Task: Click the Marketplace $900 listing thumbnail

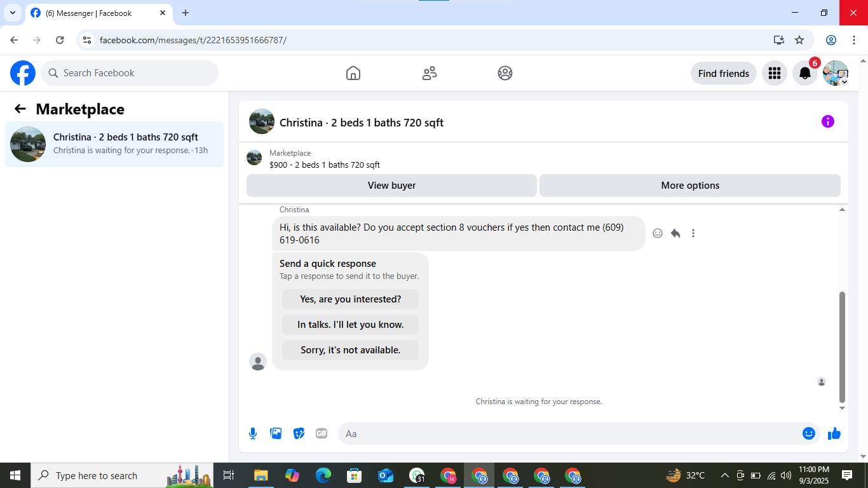Action: [254, 158]
